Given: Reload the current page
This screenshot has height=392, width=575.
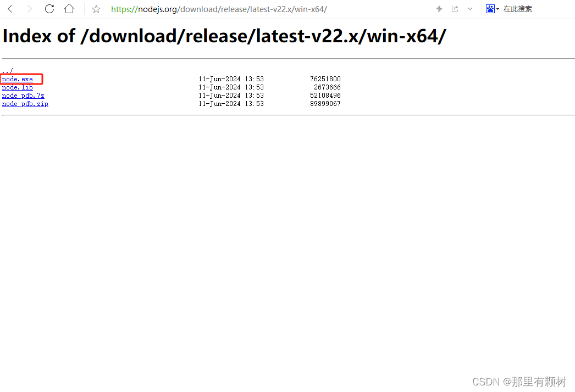Looking at the screenshot, I should (49, 9).
